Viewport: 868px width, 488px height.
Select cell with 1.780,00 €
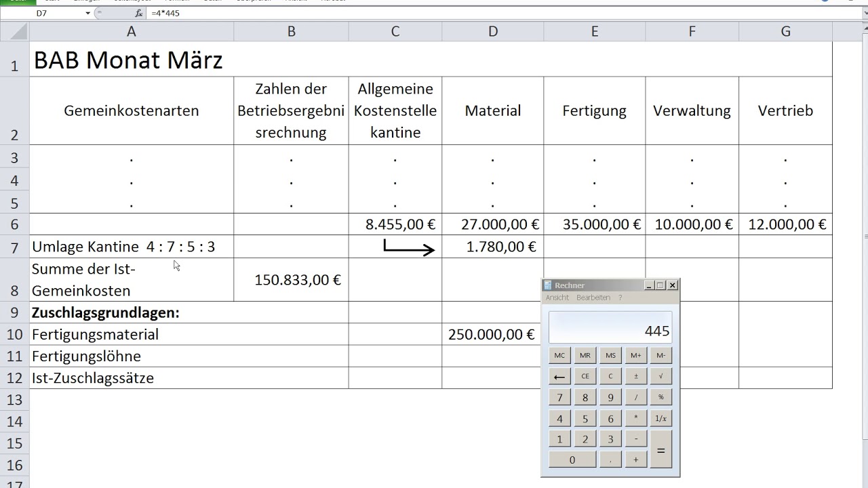[x=493, y=247]
